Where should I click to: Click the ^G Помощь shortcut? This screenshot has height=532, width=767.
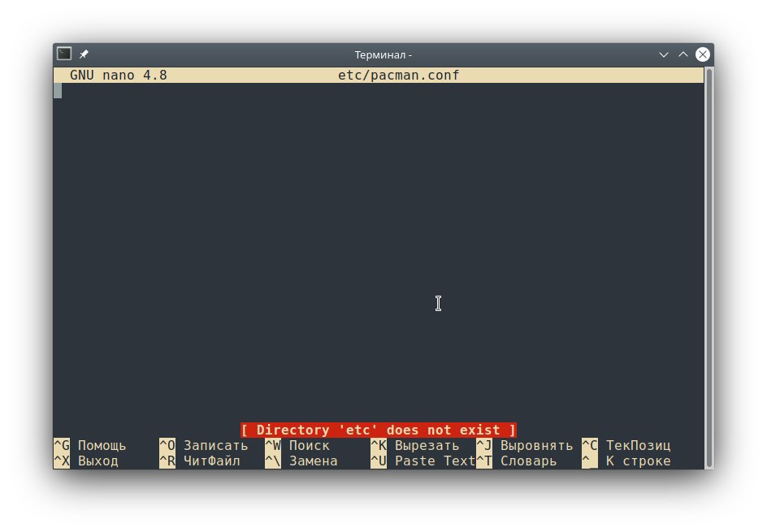pyautogui.click(x=90, y=445)
